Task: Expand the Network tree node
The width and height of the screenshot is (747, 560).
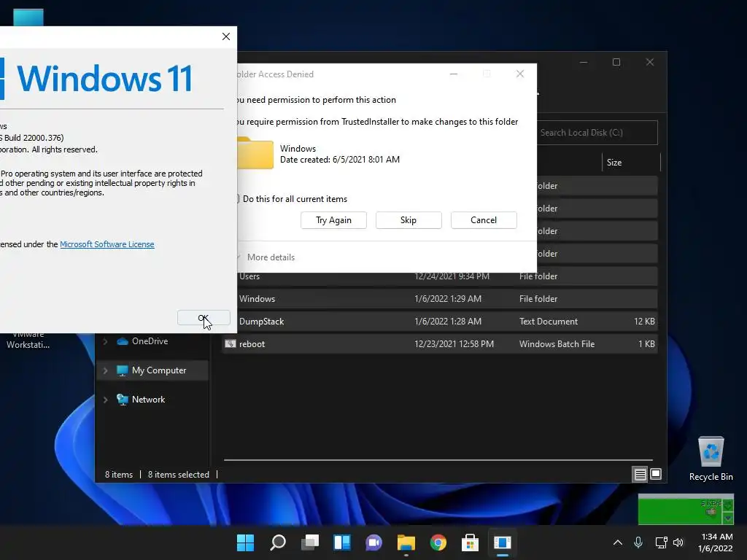Action: [x=106, y=400]
